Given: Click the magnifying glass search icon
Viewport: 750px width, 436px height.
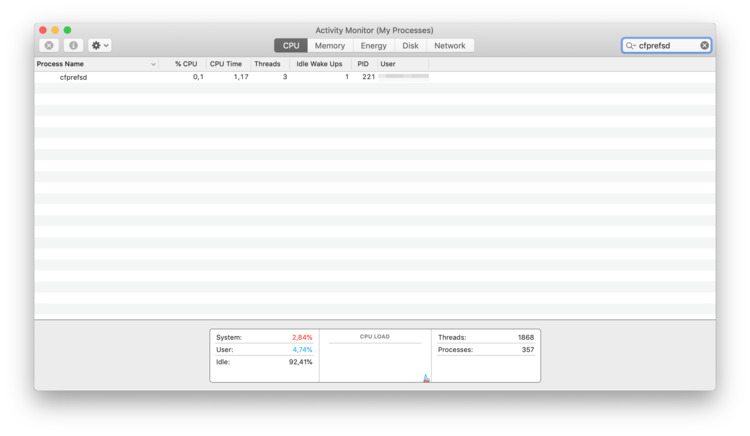Looking at the screenshot, I should click(x=630, y=46).
